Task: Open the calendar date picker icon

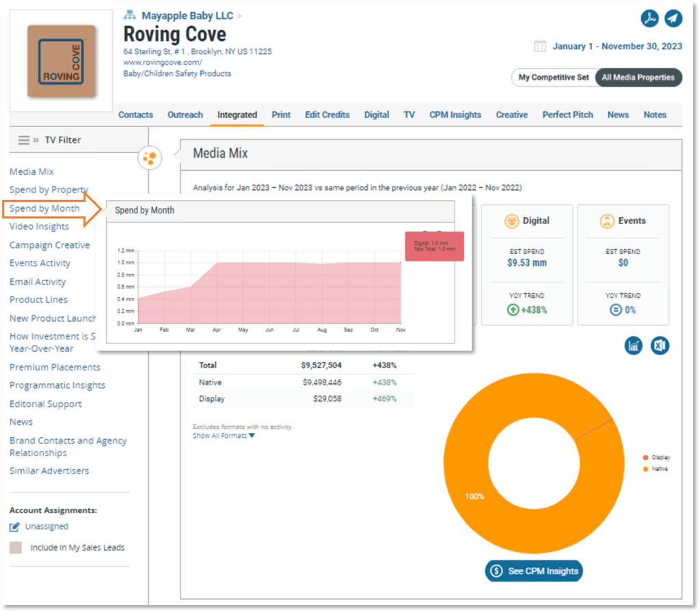Action: point(540,46)
